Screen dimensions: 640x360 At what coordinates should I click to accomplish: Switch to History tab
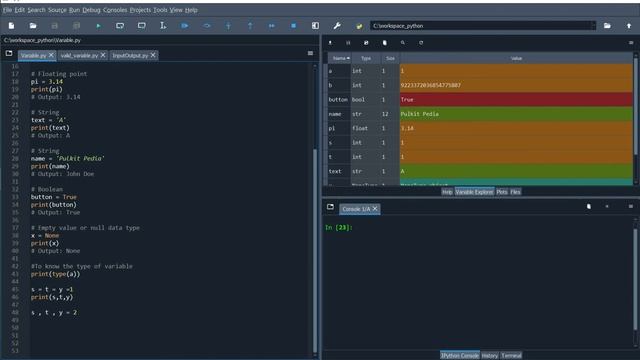tap(490, 356)
